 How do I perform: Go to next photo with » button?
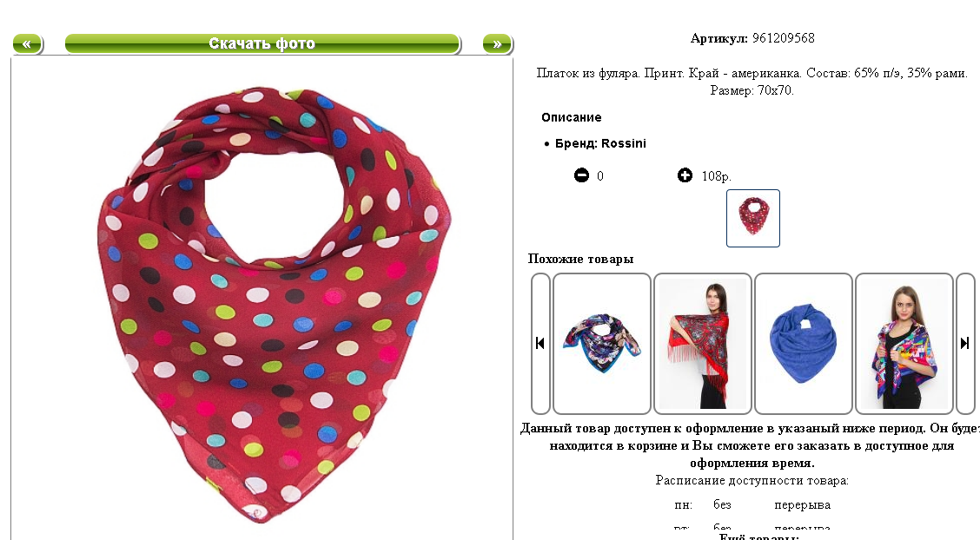pos(498,43)
